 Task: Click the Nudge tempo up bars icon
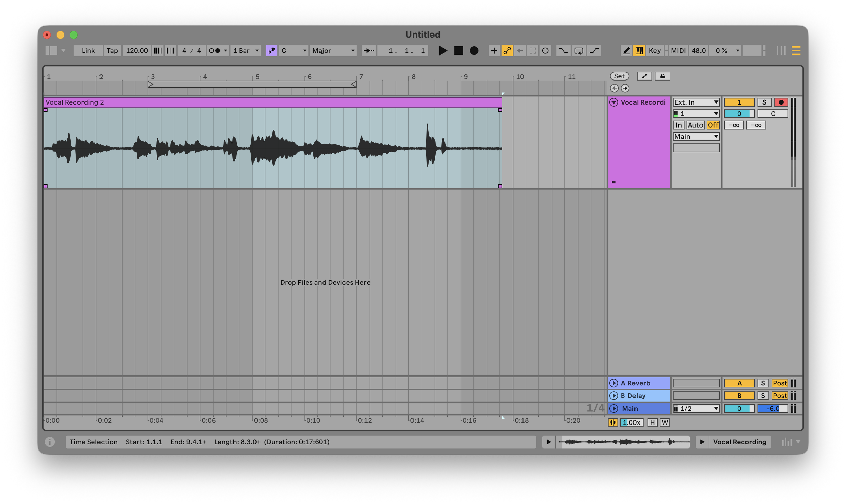(x=171, y=51)
